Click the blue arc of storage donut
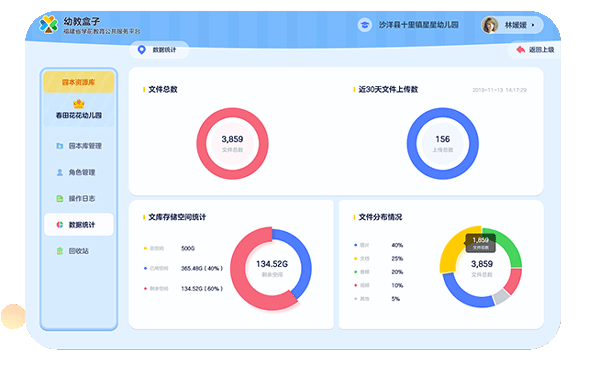The image size is (600, 387). pyautogui.click(x=306, y=264)
